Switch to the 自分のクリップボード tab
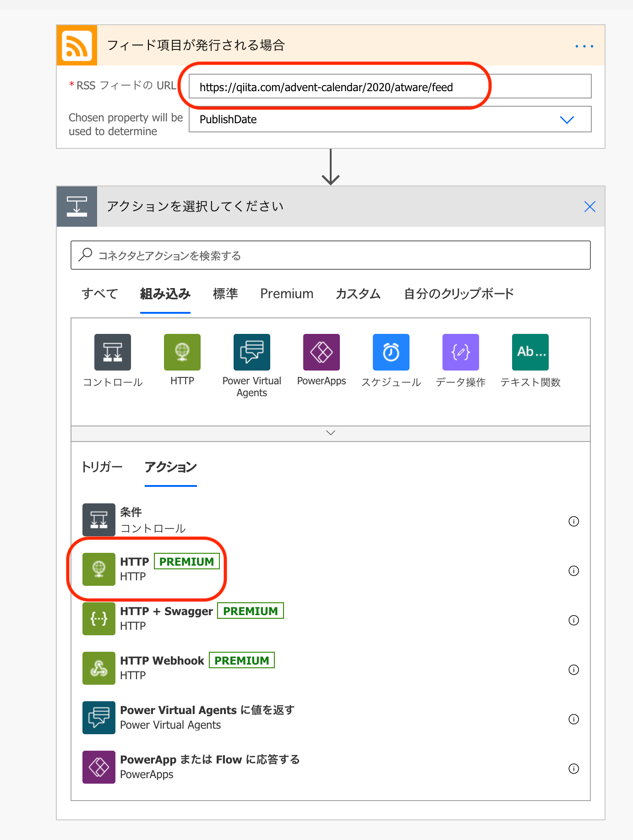 coord(459,294)
